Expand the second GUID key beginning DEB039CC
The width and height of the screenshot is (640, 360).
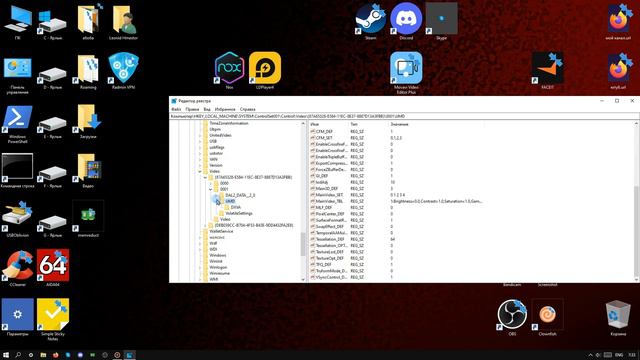[x=205, y=225]
